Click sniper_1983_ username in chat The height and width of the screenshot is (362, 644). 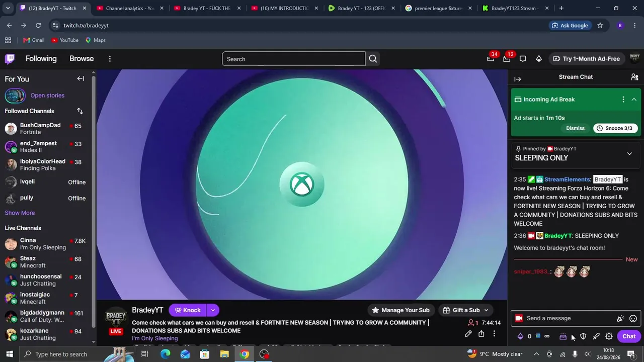pyautogui.click(x=532, y=272)
